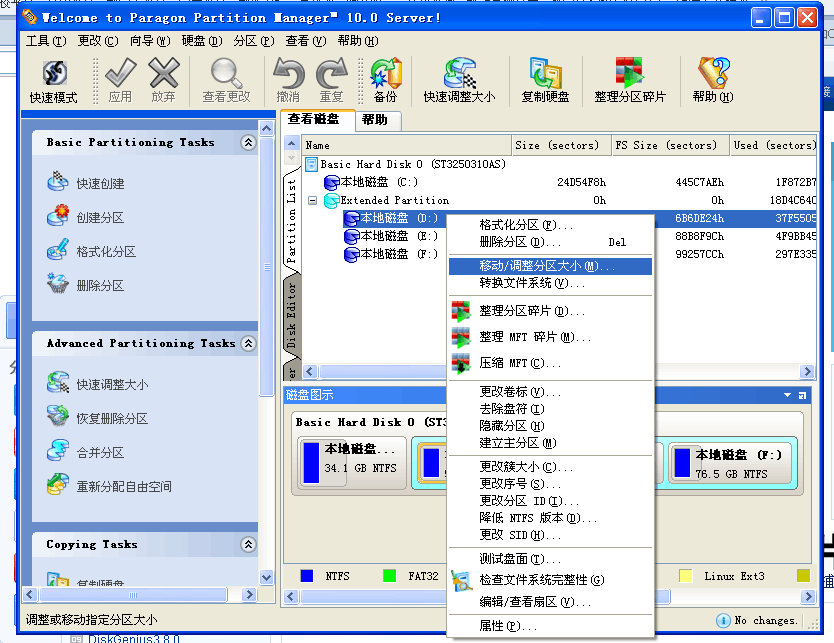Maximize the 磁盘图示 panel
Image resolution: width=834 pixels, height=643 pixels.
click(x=802, y=395)
